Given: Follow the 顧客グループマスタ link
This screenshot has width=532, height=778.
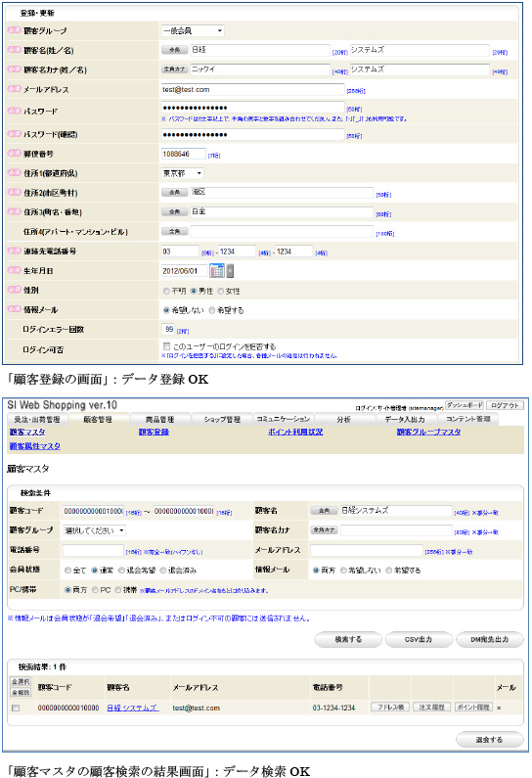Looking at the screenshot, I should [428, 433].
